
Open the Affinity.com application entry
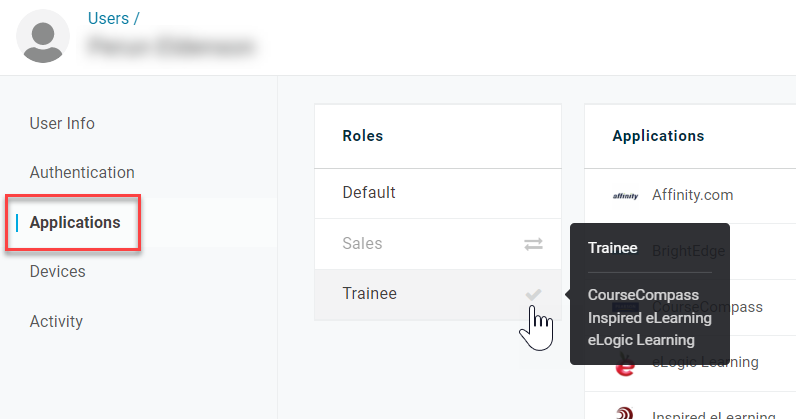(x=690, y=196)
